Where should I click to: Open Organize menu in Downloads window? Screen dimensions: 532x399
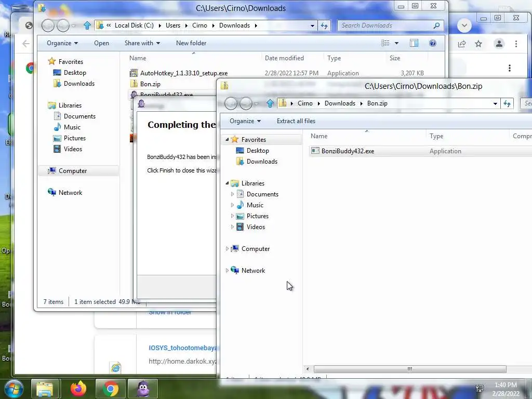pos(62,43)
